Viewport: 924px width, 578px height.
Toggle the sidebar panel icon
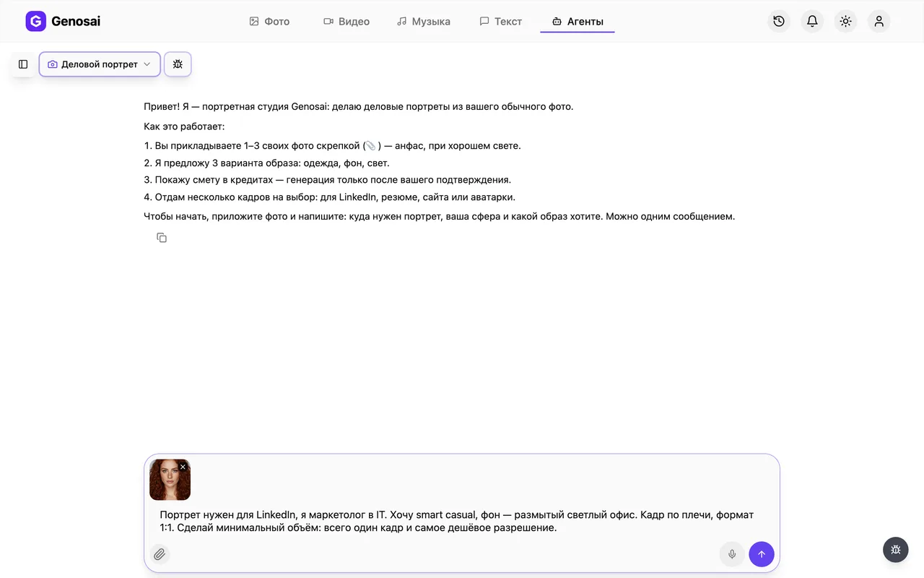23,64
